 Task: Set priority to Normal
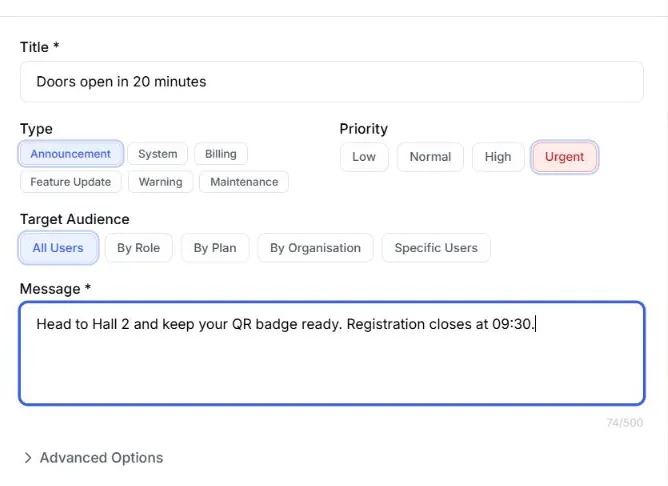pos(430,157)
